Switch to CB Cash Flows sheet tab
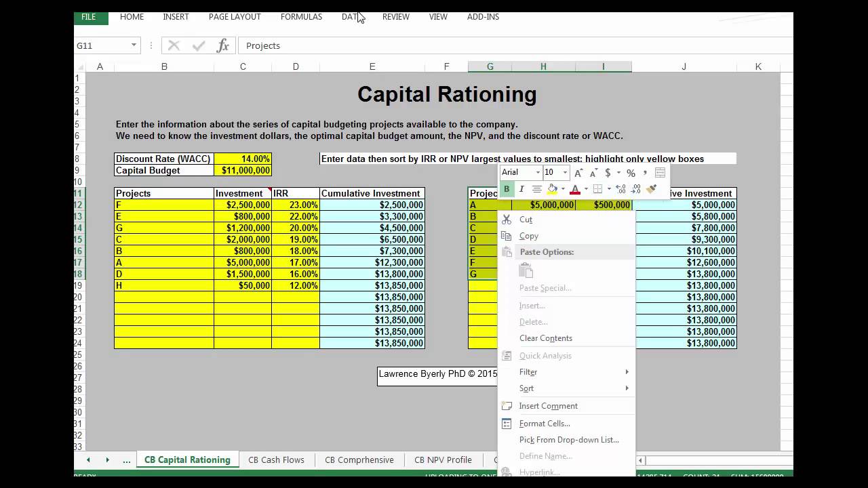The width and height of the screenshot is (868, 488). [276, 460]
